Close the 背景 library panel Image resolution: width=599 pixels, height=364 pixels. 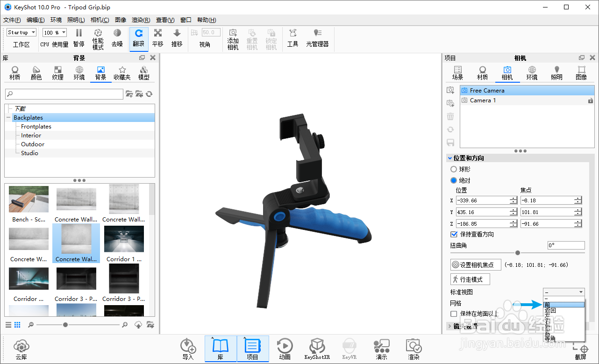click(x=152, y=58)
